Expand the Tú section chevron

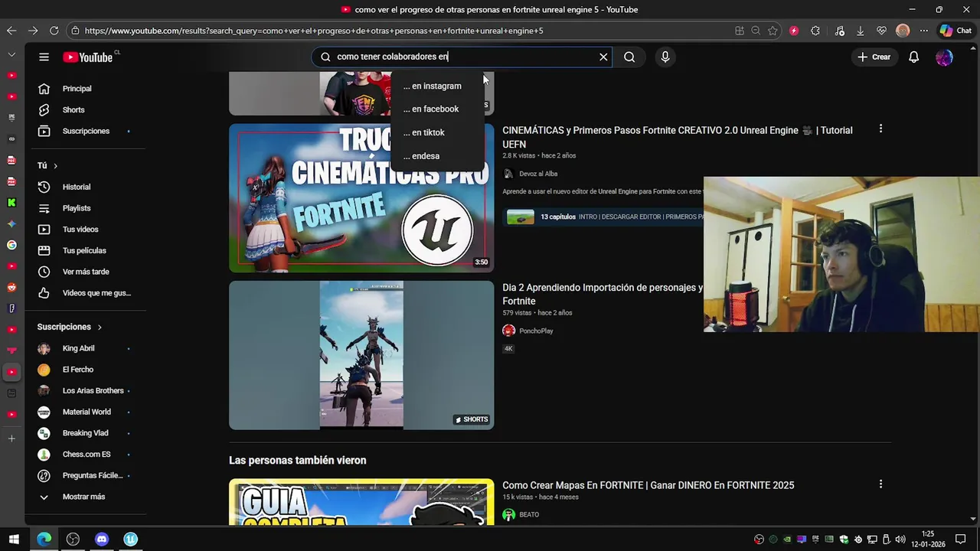click(55, 166)
